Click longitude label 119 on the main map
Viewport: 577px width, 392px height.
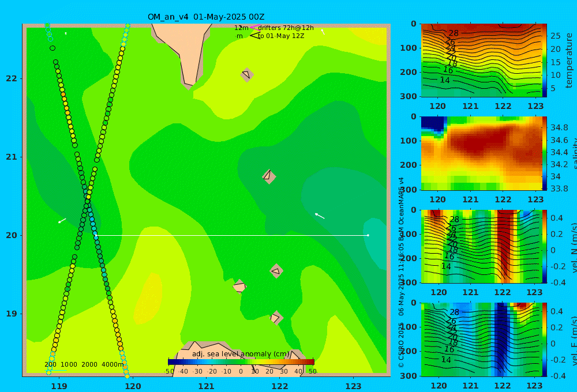click(59, 386)
